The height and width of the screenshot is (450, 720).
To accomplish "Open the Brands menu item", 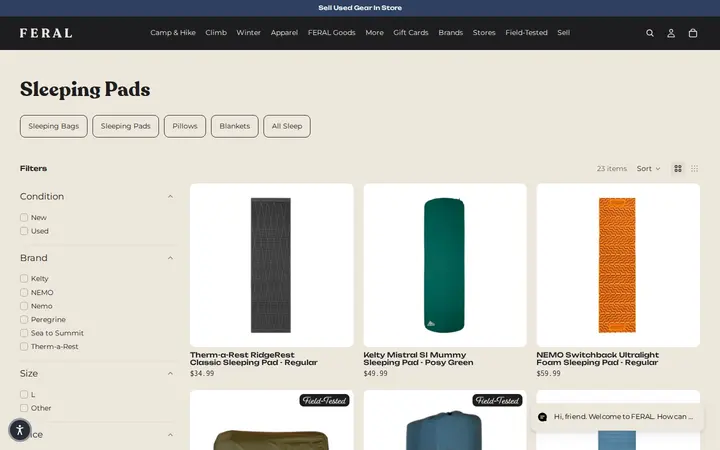I will coord(450,33).
